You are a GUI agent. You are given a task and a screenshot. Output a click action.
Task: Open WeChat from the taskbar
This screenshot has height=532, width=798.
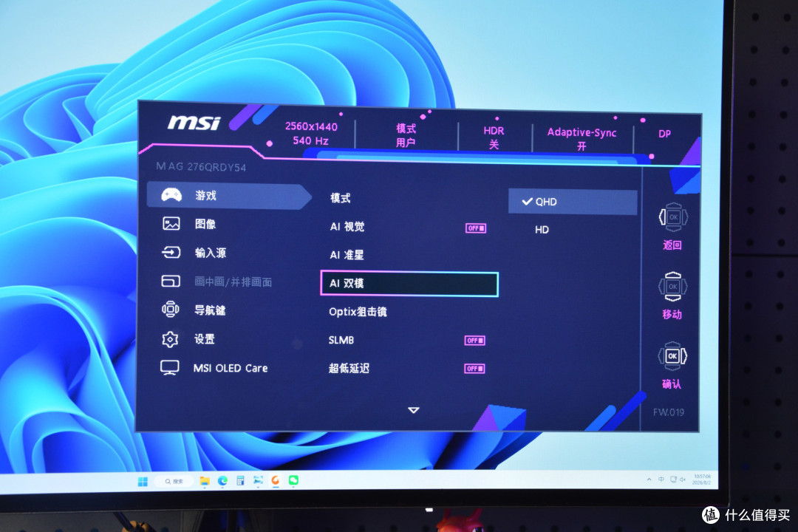(293, 480)
